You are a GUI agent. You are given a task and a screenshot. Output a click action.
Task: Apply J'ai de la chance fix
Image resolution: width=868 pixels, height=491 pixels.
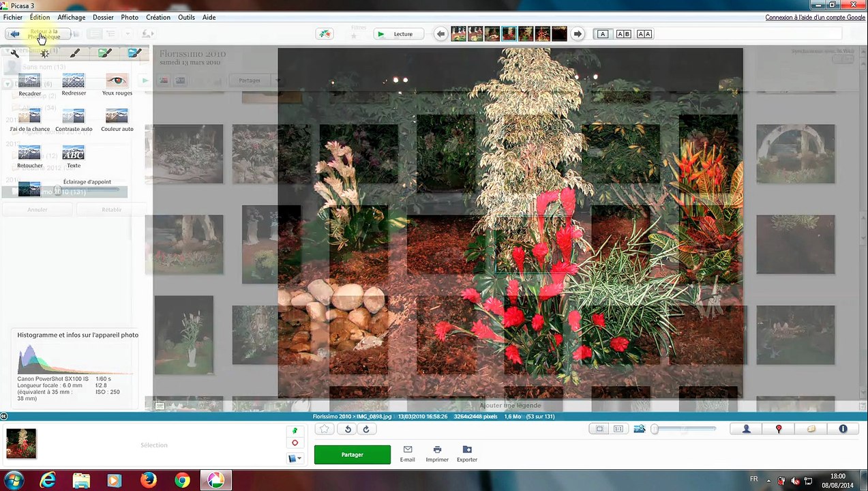tap(29, 121)
